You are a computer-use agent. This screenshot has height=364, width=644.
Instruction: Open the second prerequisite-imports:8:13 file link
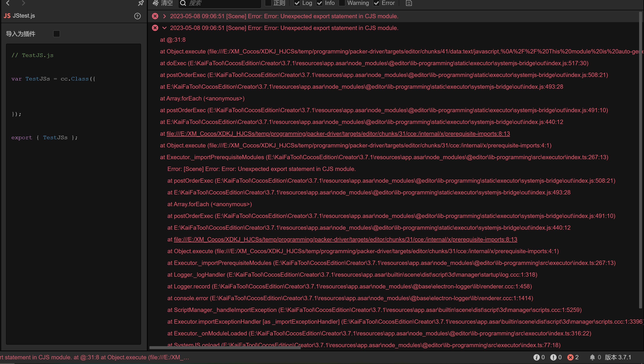345,239
